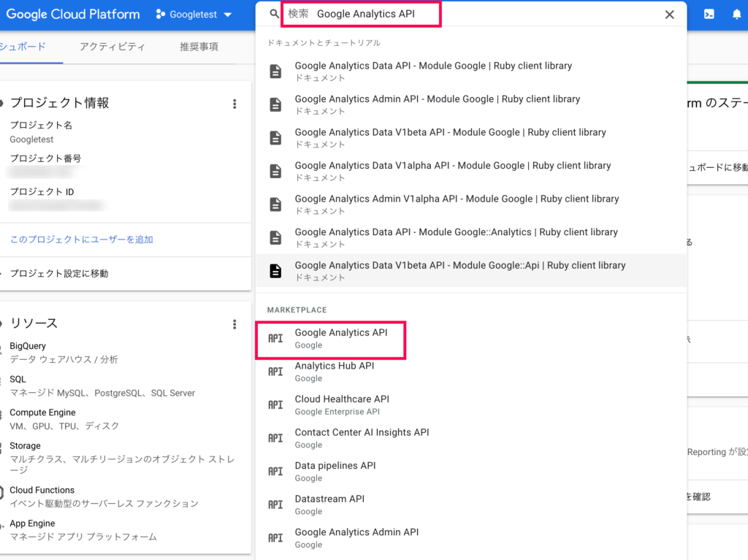Open Cloud Shell terminal icon
The width and height of the screenshot is (748, 560).
[709, 15]
